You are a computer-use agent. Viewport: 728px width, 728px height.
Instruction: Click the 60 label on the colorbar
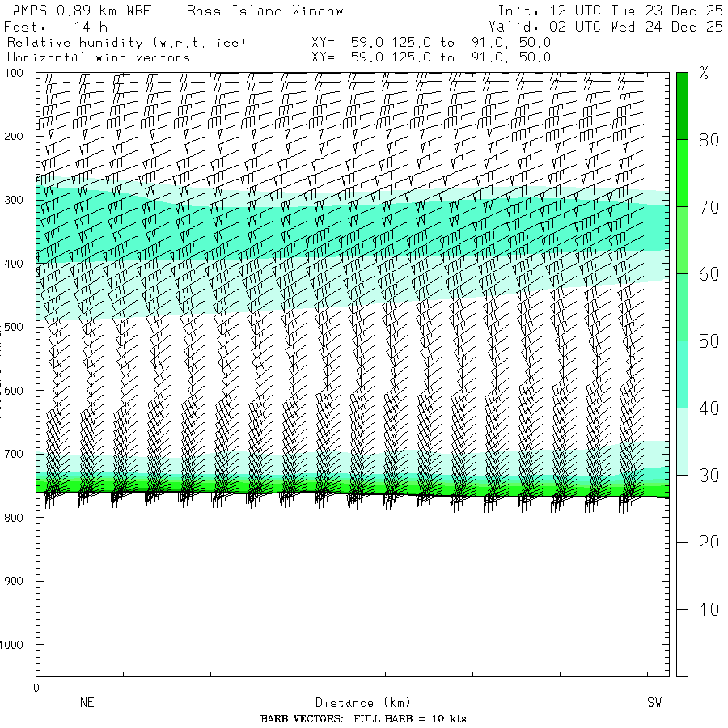click(x=709, y=275)
